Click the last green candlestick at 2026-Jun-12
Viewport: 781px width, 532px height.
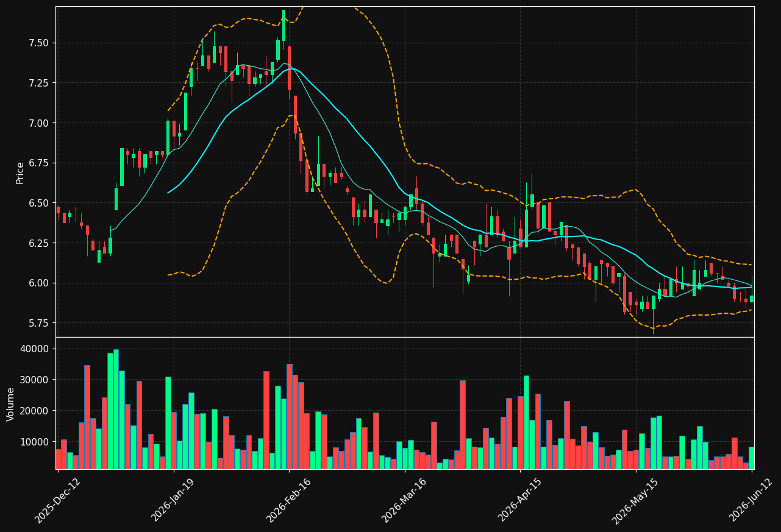pyautogui.click(x=752, y=299)
